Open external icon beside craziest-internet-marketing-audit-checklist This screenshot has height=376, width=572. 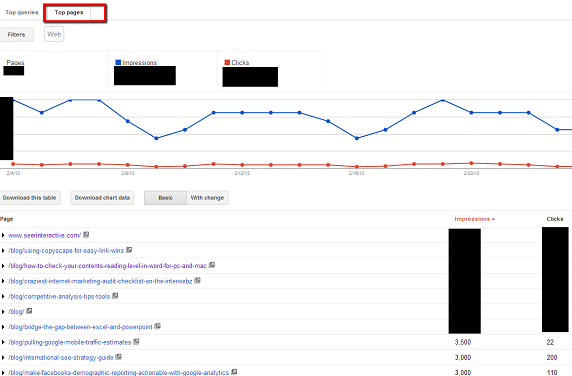tap(197, 280)
